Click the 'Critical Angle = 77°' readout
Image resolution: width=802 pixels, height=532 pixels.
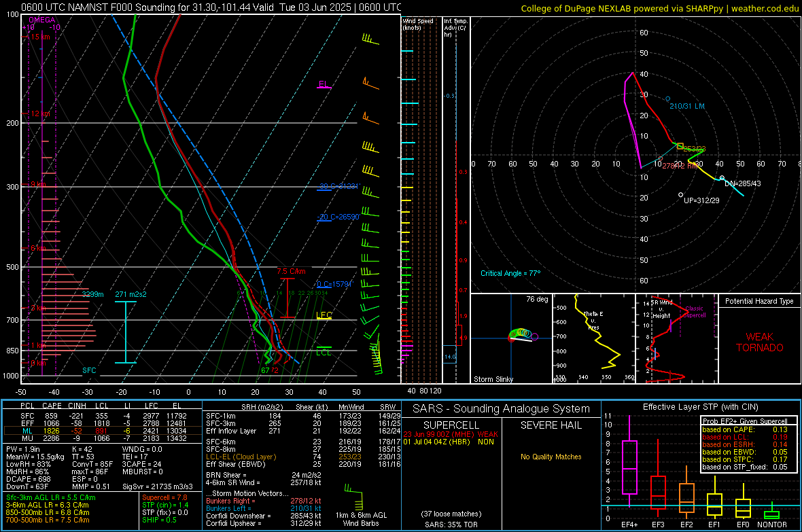[x=510, y=273]
